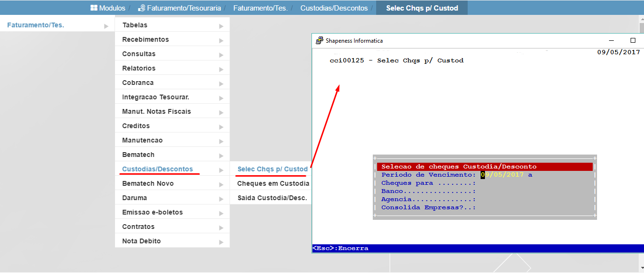Choose Saida Custodia/Desc. submenu item
Viewport: 644px width, 276px height.
[271, 198]
